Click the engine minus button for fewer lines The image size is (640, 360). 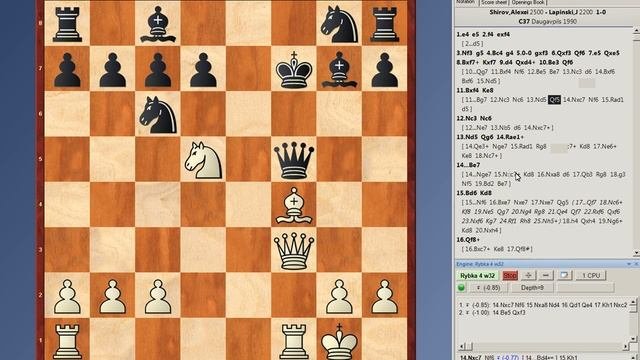[x=546, y=276]
